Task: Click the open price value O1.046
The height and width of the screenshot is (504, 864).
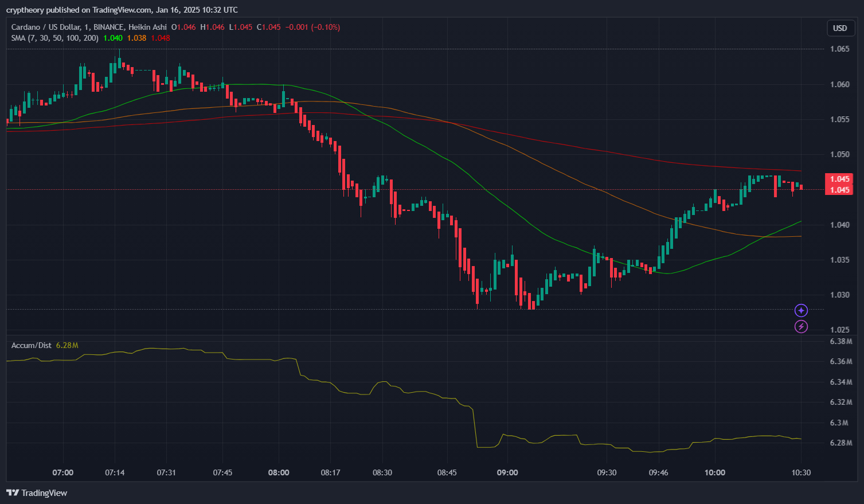Action: coord(183,27)
